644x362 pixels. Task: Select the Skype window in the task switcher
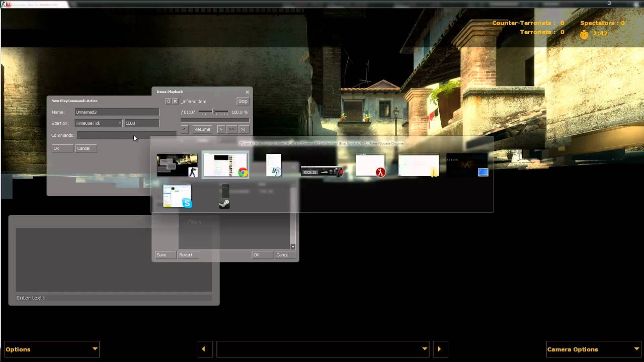(x=177, y=196)
